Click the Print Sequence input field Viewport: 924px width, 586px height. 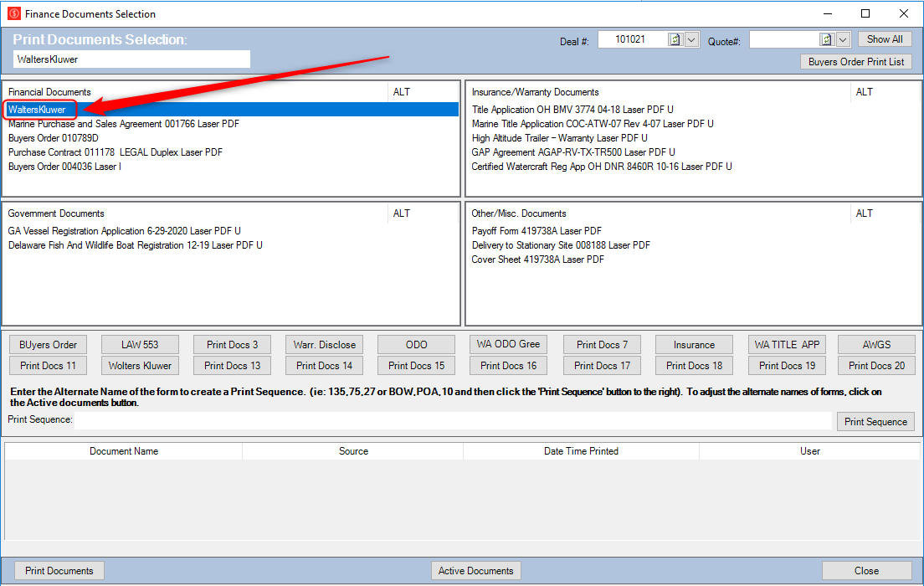tap(453, 420)
